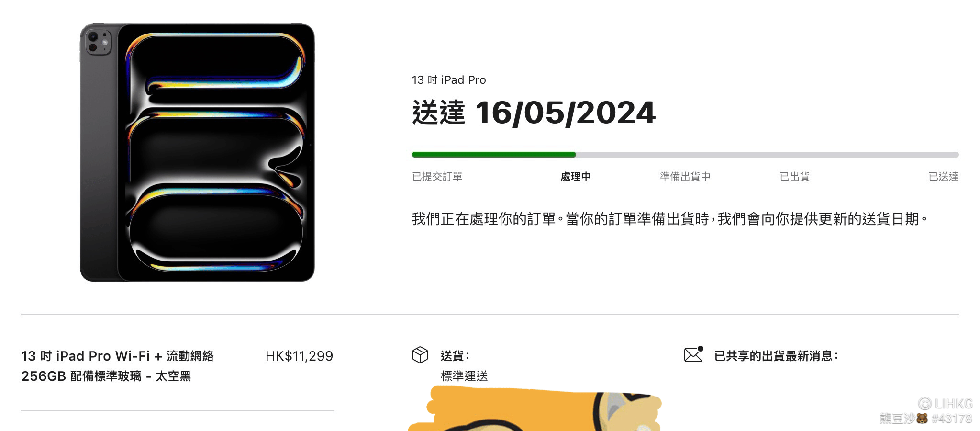This screenshot has width=980, height=431.
Task: Click the 標準運送 shipping method text
Action: point(464,376)
